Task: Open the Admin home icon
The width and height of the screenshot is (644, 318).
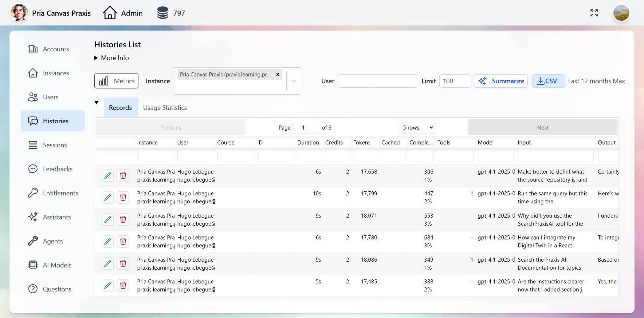Action: 110,13
